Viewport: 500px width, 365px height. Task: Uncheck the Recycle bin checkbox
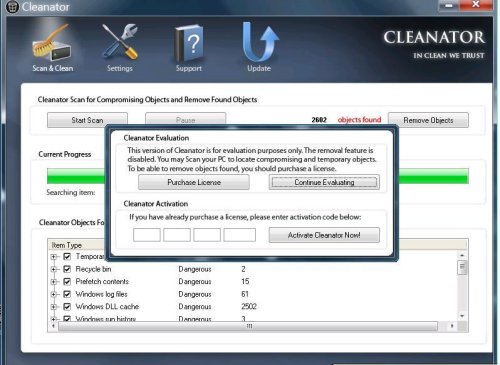tap(67, 269)
